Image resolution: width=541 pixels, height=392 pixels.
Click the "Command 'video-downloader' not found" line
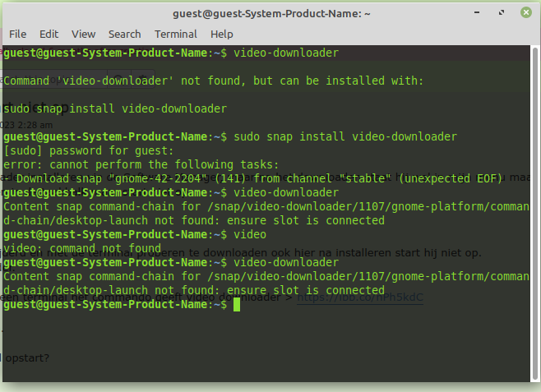point(213,81)
